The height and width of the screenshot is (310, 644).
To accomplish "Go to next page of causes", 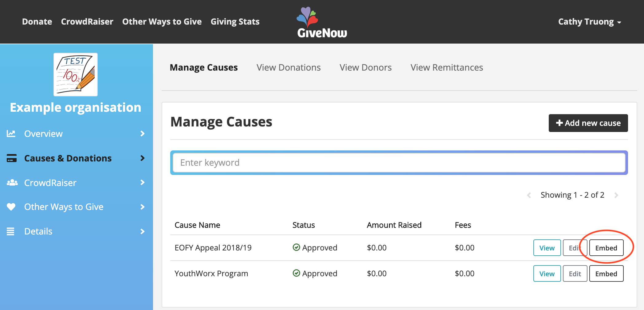I will point(616,195).
